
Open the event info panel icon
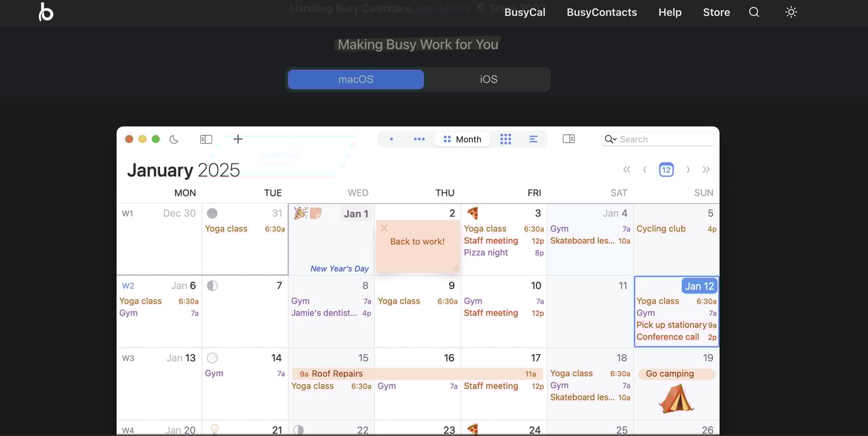[568, 138]
